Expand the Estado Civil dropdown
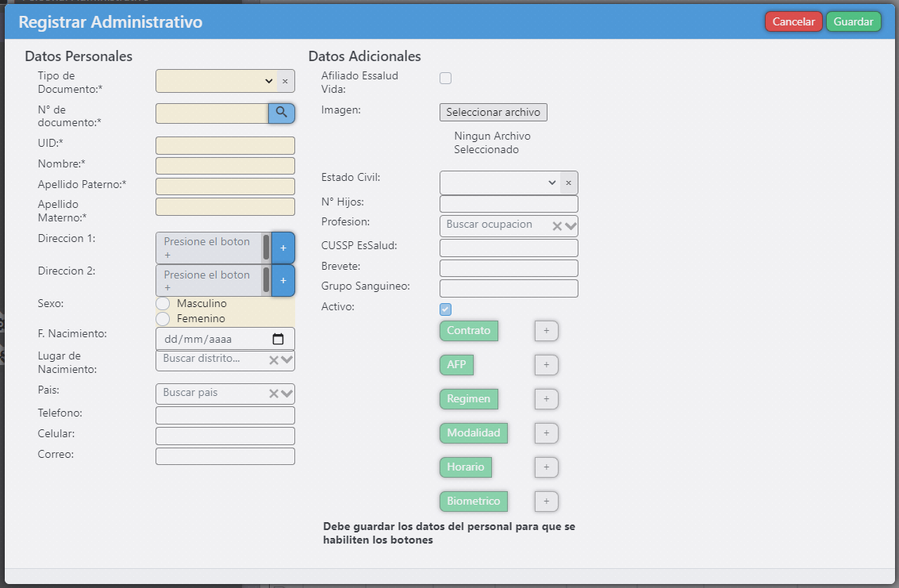Image resolution: width=899 pixels, height=588 pixels. click(x=500, y=183)
